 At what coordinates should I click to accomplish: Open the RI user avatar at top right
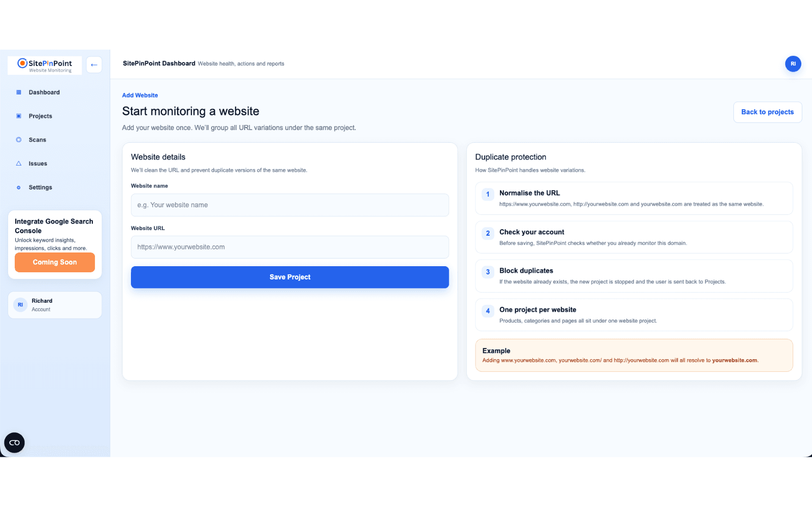click(x=793, y=64)
